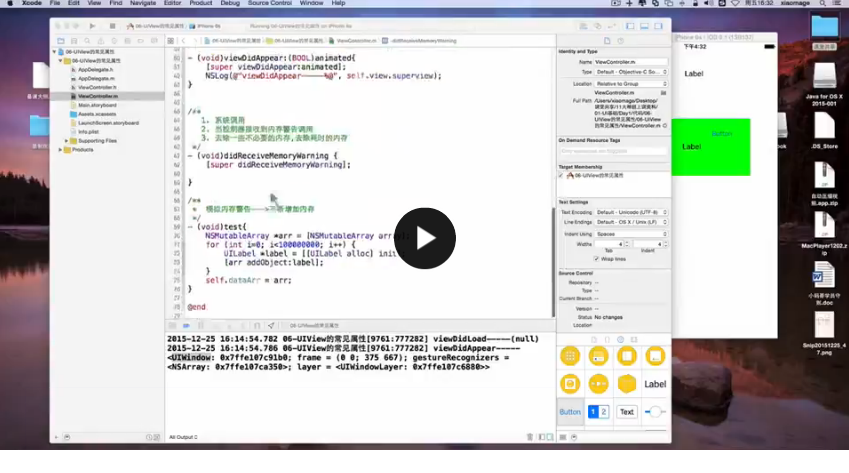Select the Collection View Controller grid object
849x473 pixels.
pos(570,356)
